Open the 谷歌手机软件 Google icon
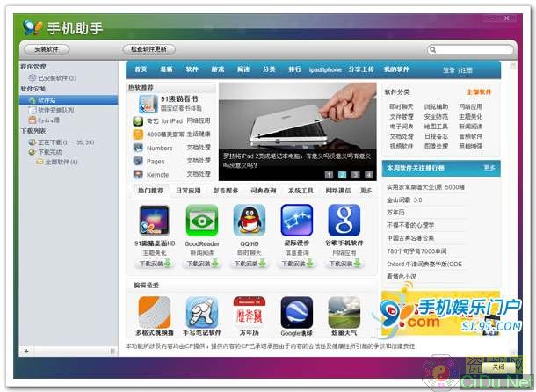The height and width of the screenshot is (392, 536). pyautogui.click(x=344, y=220)
